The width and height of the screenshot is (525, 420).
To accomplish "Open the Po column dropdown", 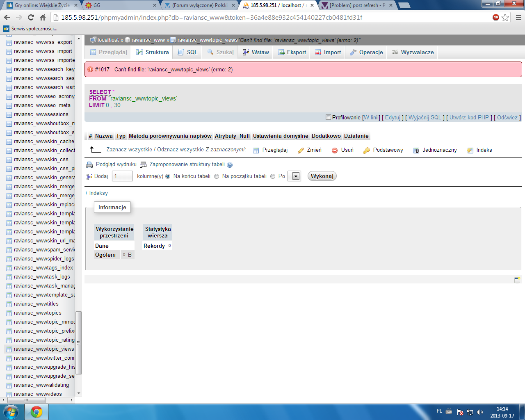I will point(294,176).
